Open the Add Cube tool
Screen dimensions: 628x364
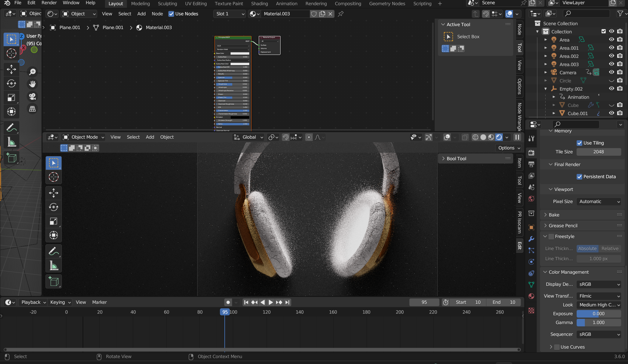point(54,281)
